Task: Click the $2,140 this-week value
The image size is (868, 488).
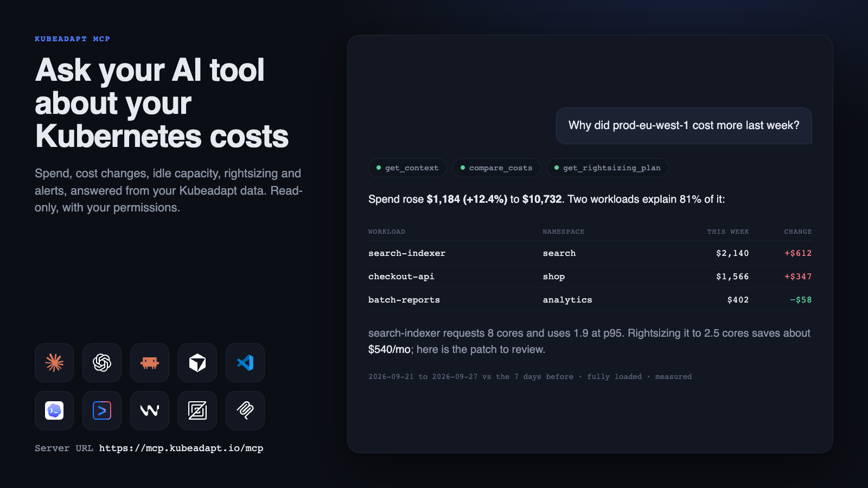Action: pyautogui.click(x=732, y=253)
